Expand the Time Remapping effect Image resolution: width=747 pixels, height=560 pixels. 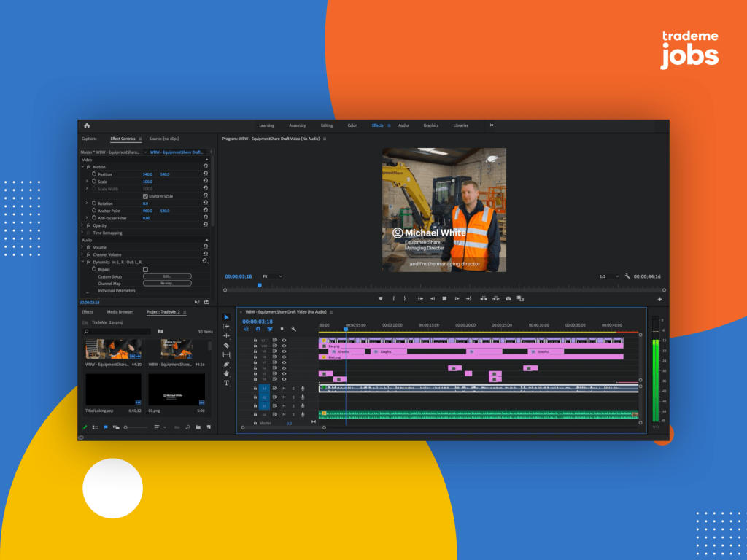point(82,233)
